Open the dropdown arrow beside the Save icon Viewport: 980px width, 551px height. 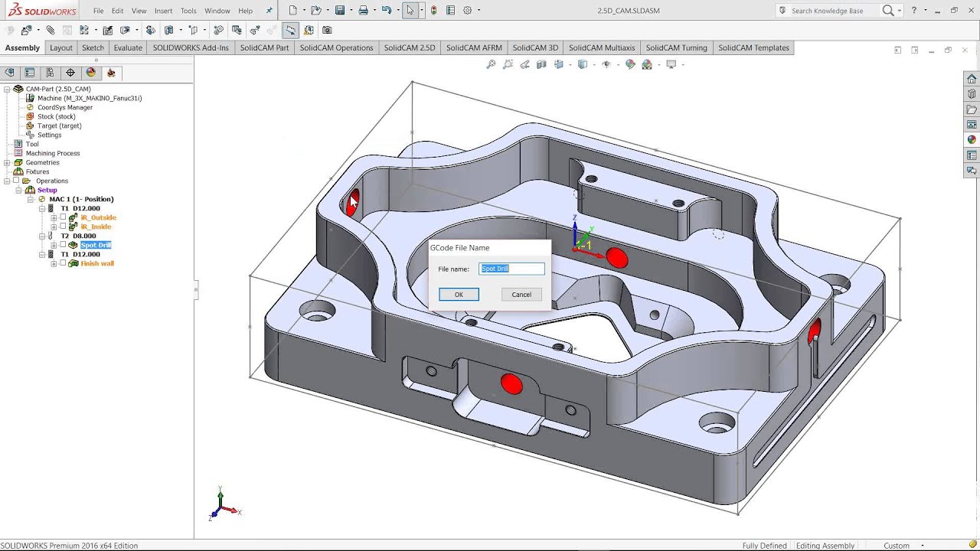[350, 11]
